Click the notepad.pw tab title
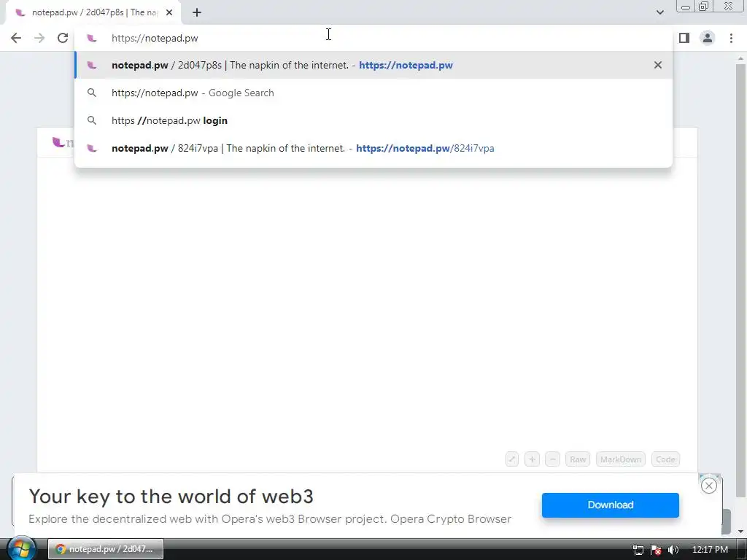747x560 pixels. click(94, 12)
